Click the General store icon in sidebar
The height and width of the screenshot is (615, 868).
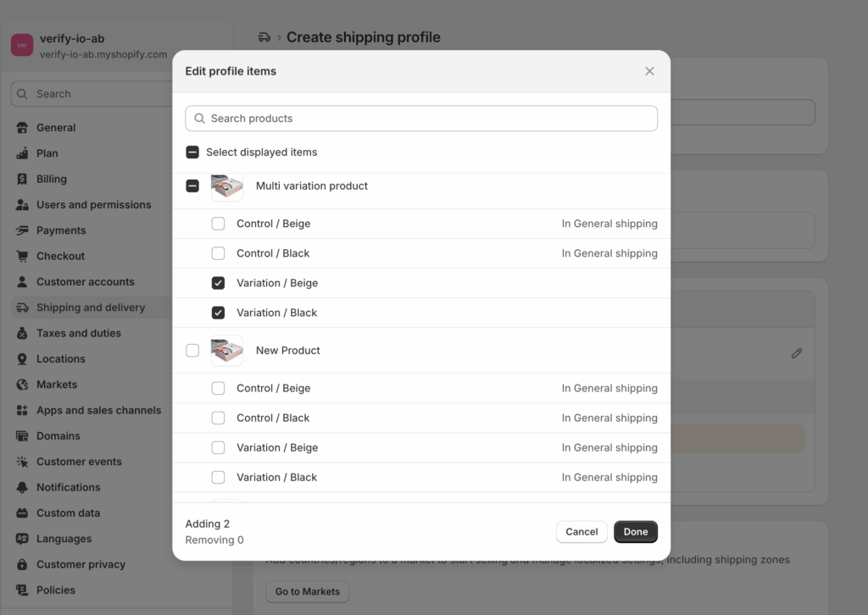click(x=22, y=128)
